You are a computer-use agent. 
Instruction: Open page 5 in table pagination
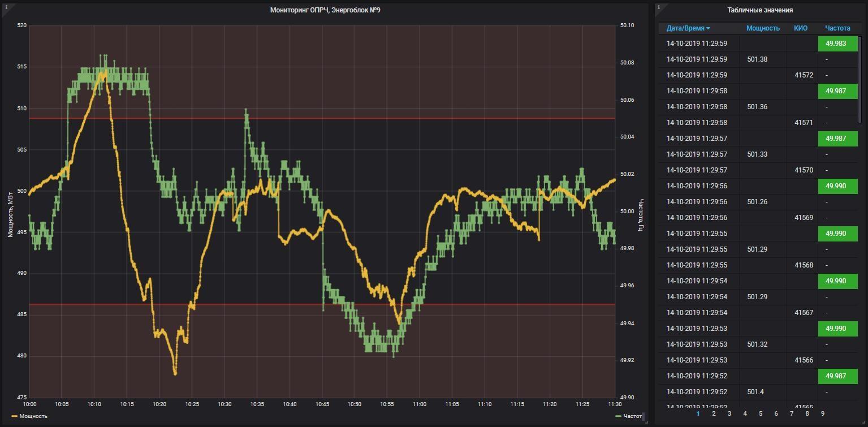click(x=761, y=413)
